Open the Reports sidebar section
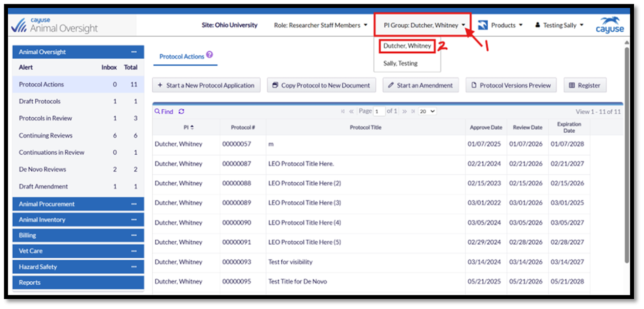644x309 pixels. click(x=78, y=283)
